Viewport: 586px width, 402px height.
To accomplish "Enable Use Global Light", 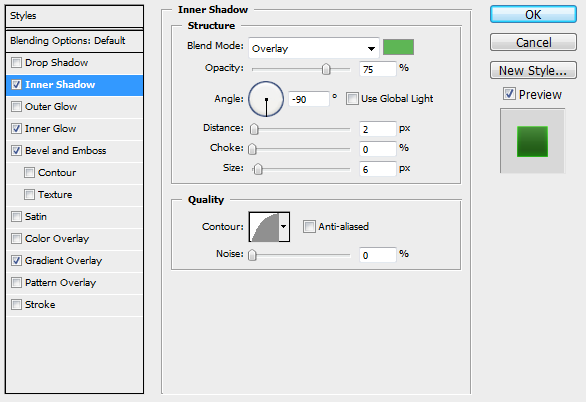I will pos(352,99).
